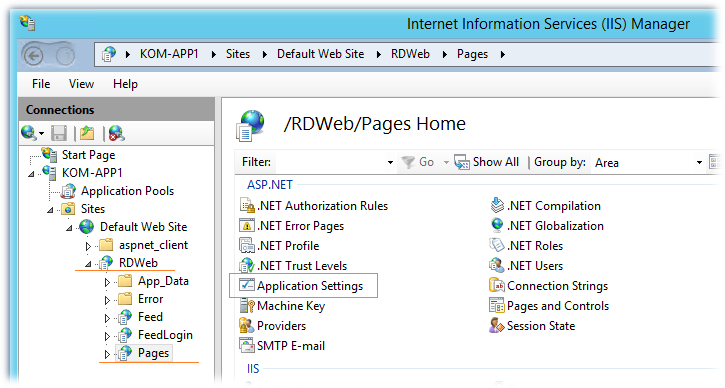Screen dimensions: 725x388
Task: Click Pages in the address breadcrumb
Action: 472,54
